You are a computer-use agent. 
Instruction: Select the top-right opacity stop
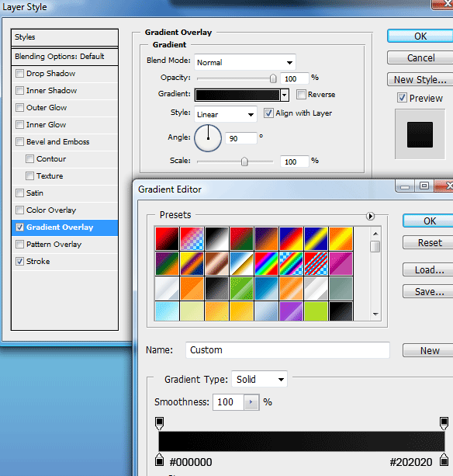coord(444,423)
